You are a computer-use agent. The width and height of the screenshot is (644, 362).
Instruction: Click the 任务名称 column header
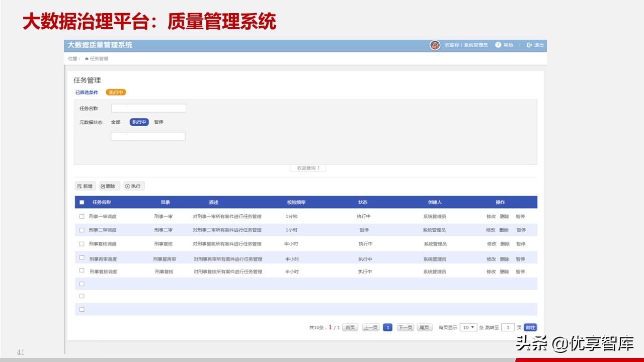click(x=102, y=203)
